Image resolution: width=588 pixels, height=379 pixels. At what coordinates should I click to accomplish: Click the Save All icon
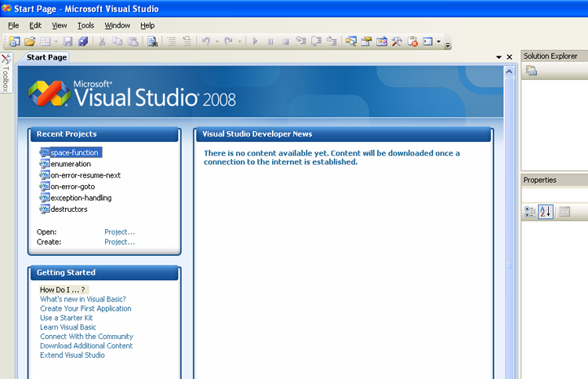[83, 42]
